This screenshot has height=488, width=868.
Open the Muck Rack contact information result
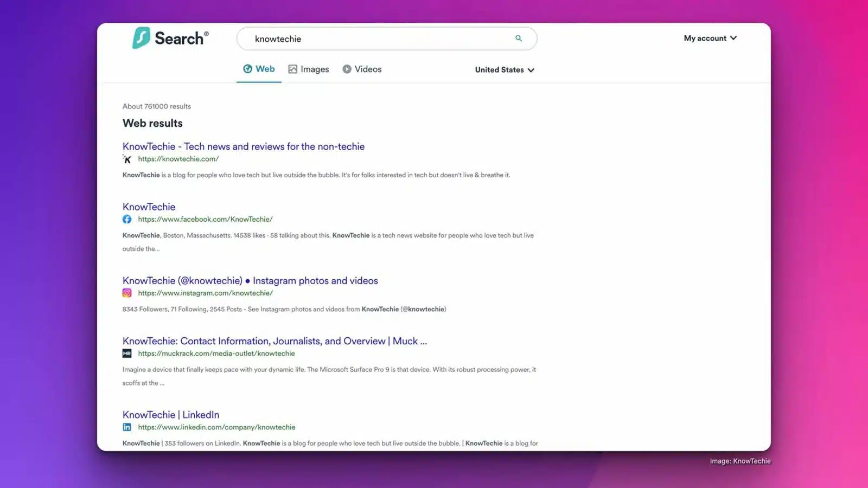(274, 341)
